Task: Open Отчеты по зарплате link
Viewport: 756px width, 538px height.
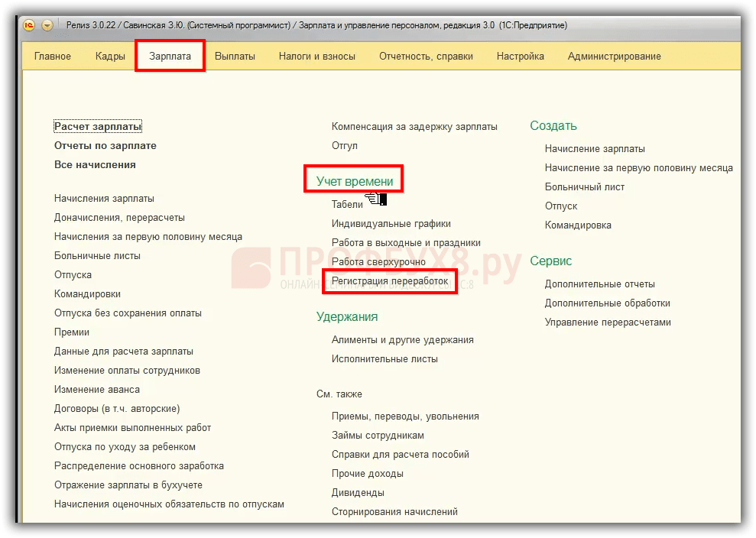Action: 105,146
